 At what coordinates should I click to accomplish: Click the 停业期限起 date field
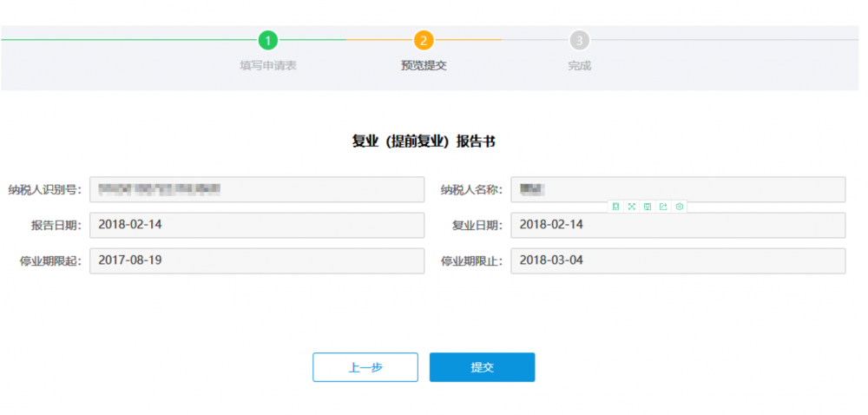[257, 260]
